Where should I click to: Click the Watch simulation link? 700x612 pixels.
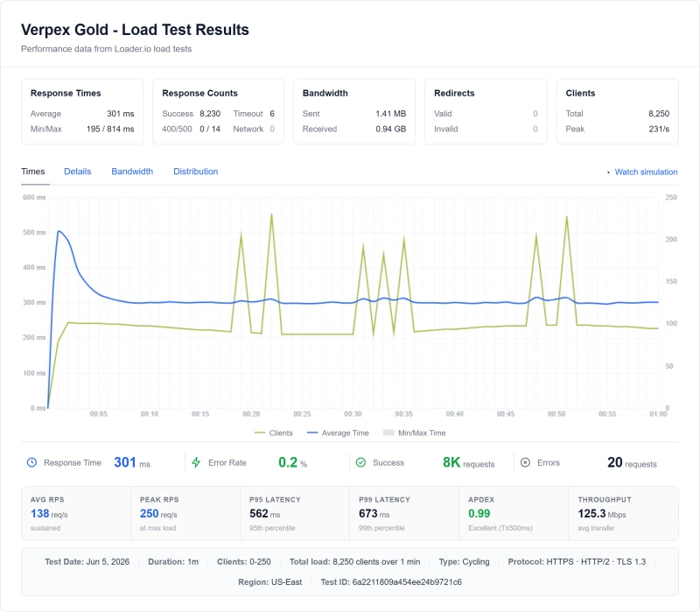tap(646, 172)
